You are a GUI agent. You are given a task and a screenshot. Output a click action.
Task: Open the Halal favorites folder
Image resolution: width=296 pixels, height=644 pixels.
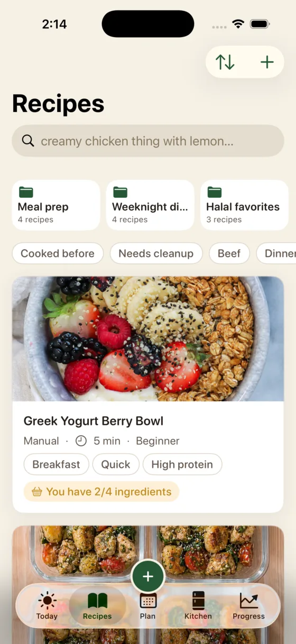coord(244,205)
